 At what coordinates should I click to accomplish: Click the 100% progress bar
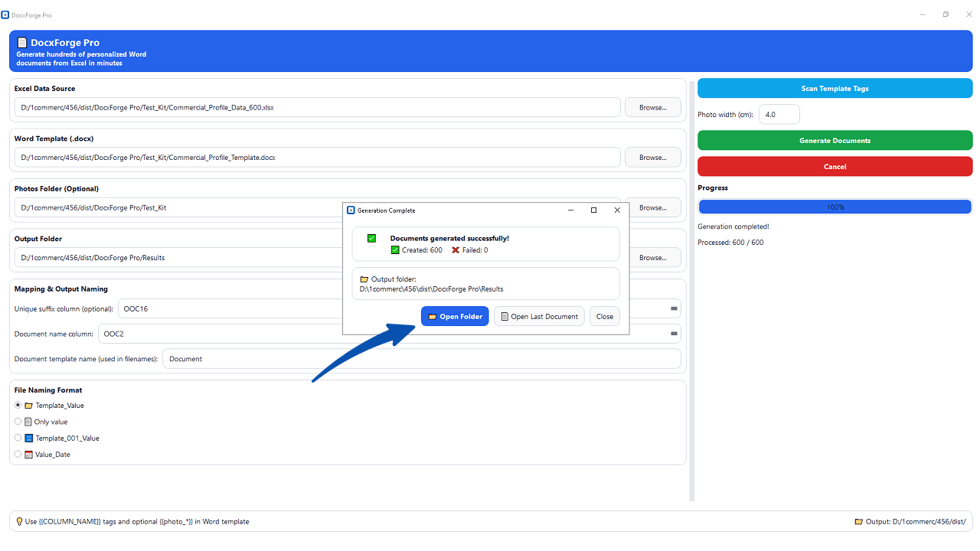tap(835, 206)
